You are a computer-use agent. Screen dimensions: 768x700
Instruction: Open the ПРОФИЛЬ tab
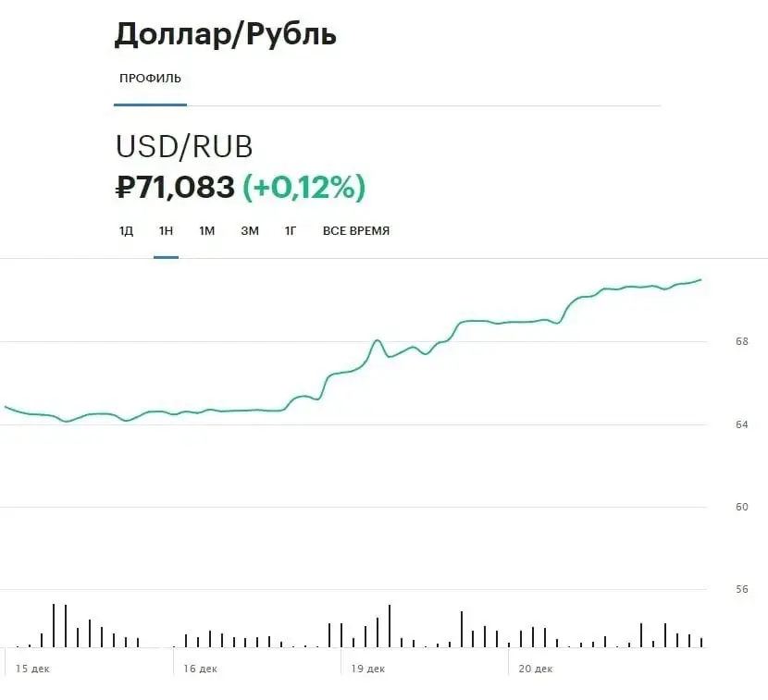(x=150, y=78)
